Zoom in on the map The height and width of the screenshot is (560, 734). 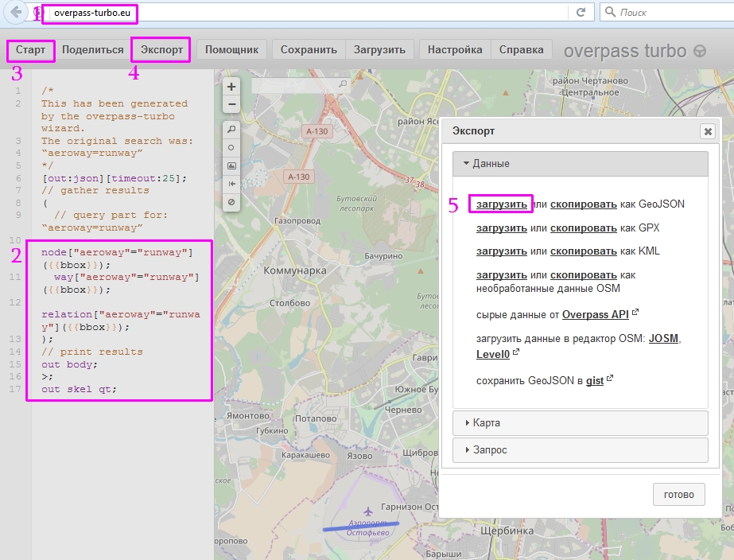pyautogui.click(x=231, y=87)
